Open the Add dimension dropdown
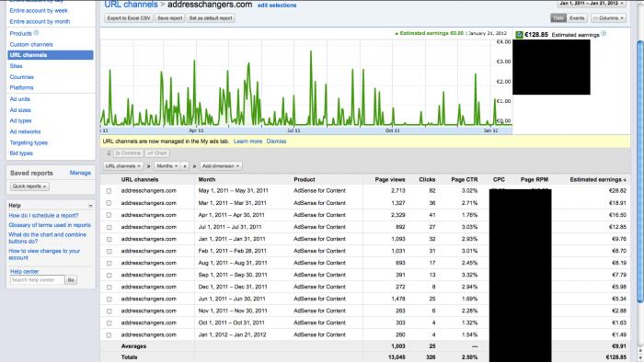The height and width of the screenshot is (362, 644). coord(221,166)
